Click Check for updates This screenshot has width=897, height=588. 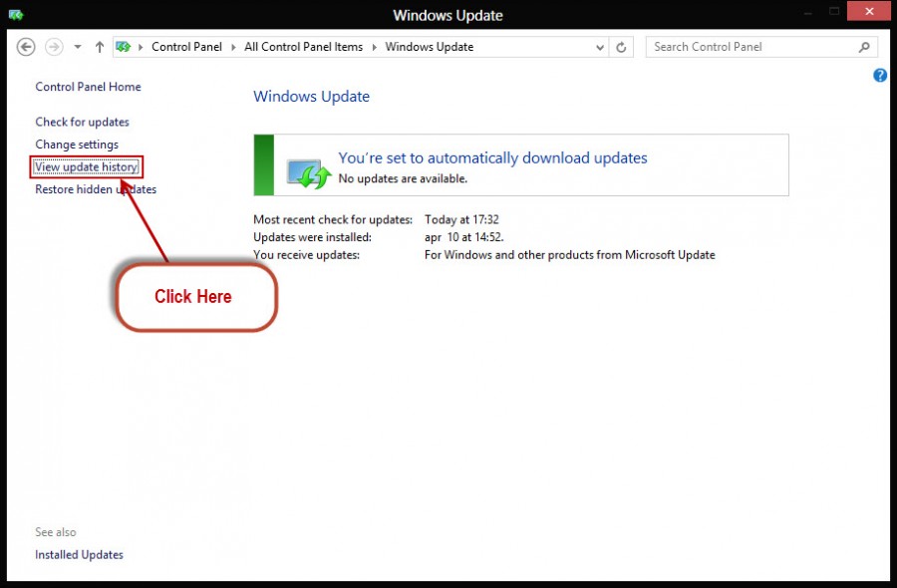point(83,122)
